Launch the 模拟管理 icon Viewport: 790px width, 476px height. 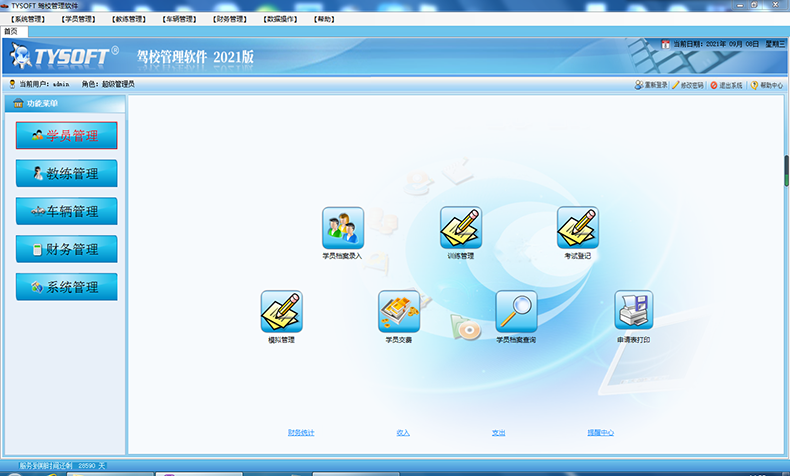click(281, 312)
